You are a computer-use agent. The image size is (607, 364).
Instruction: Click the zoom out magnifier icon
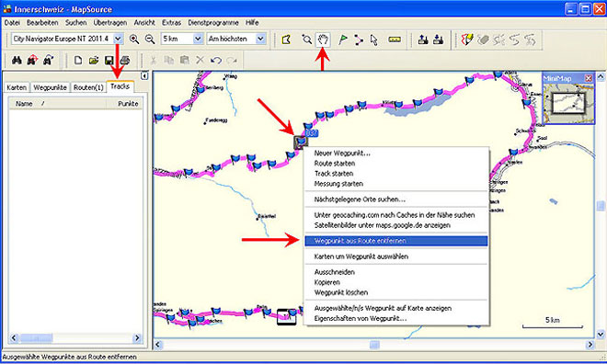coord(150,40)
